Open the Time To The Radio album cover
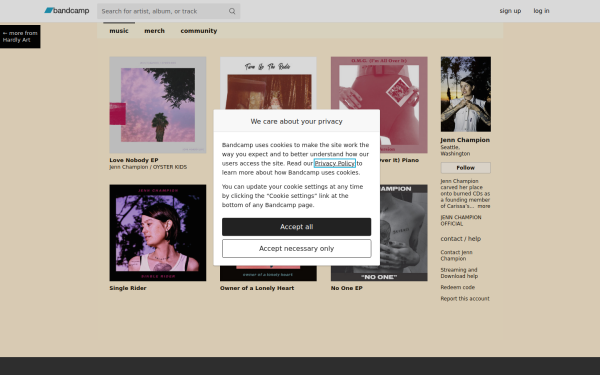Viewport: 600px width, 375px height. [x=268, y=83]
